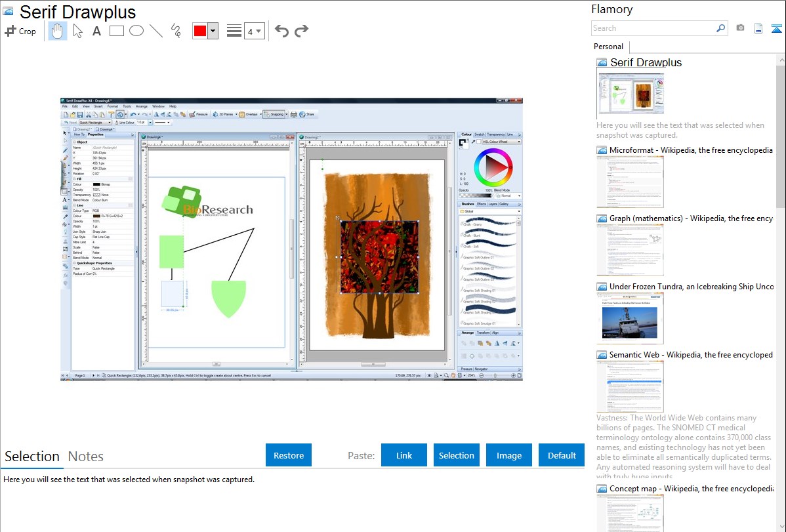
Task: Open the Personal tab
Action: point(608,47)
